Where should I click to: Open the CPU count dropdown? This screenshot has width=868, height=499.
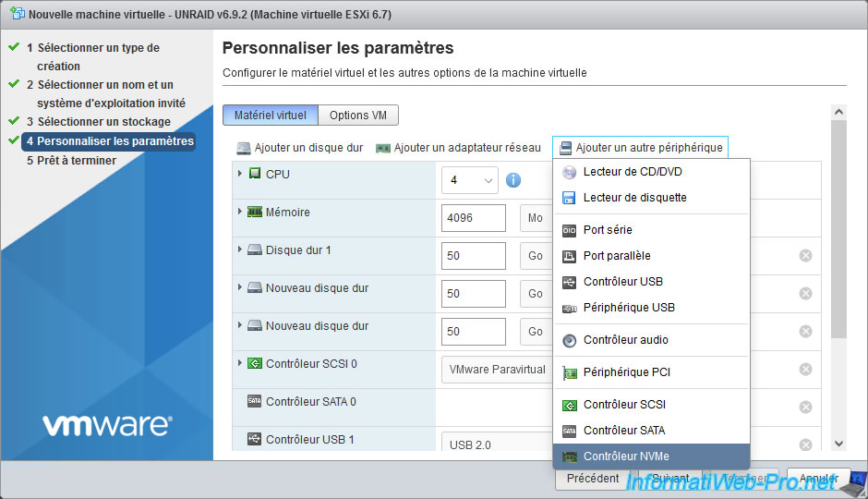[469, 180]
